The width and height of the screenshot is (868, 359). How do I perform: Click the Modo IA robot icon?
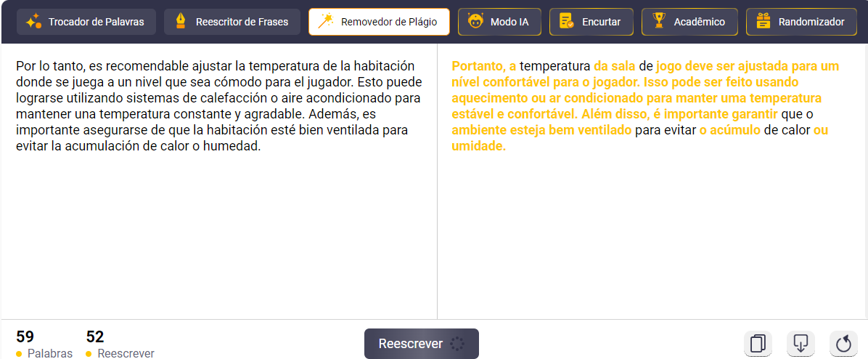[476, 22]
